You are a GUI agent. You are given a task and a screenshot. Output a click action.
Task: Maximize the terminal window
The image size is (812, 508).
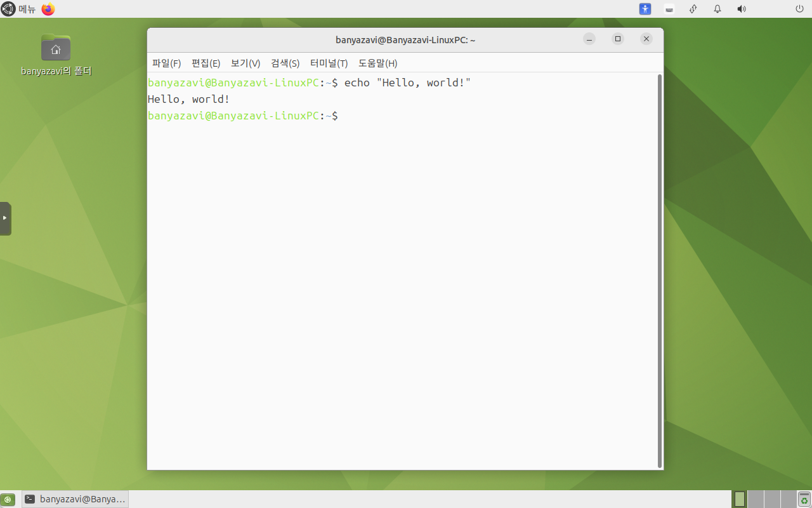point(618,39)
